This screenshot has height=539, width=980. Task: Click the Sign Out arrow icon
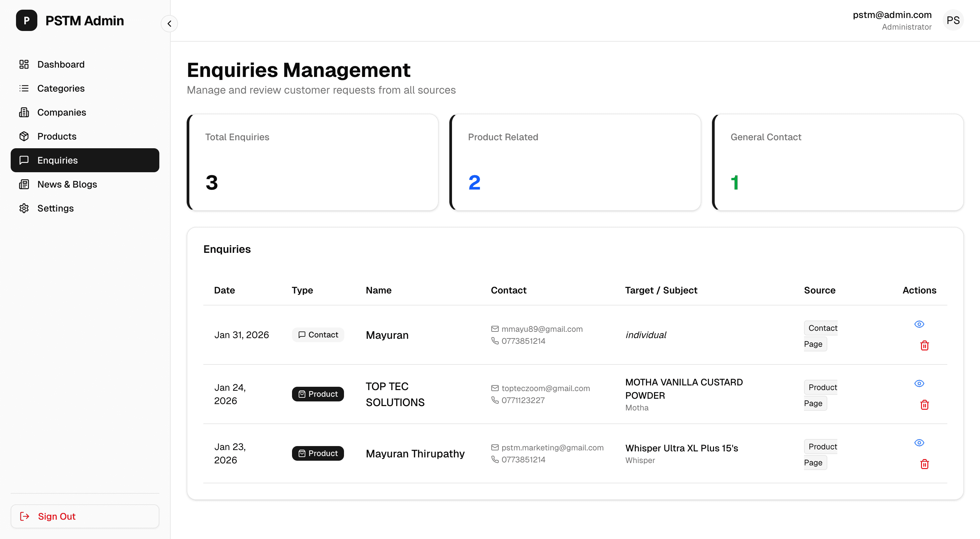click(24, 516)
